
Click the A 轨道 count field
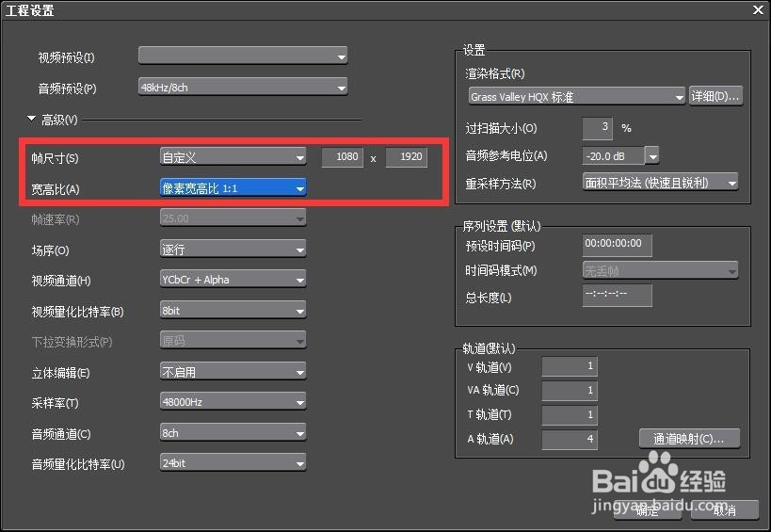(570, 439)
